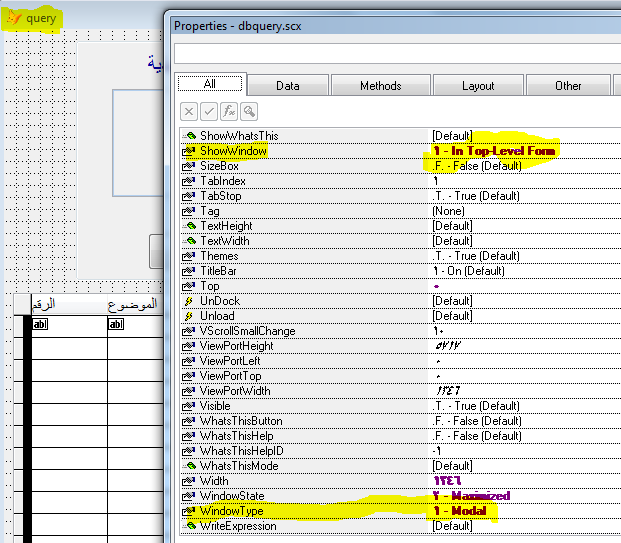Select the Unload event lightning icon
The height and width of the screenshot is (543, 621).
189,316
